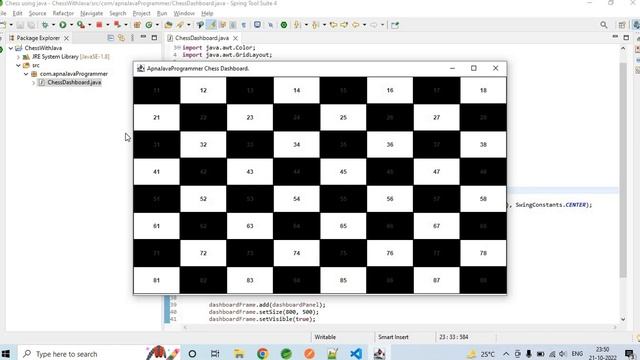The image size is (640, 360).
Task: Click the Coverage run icon
Action: click(x=81, y=25)
